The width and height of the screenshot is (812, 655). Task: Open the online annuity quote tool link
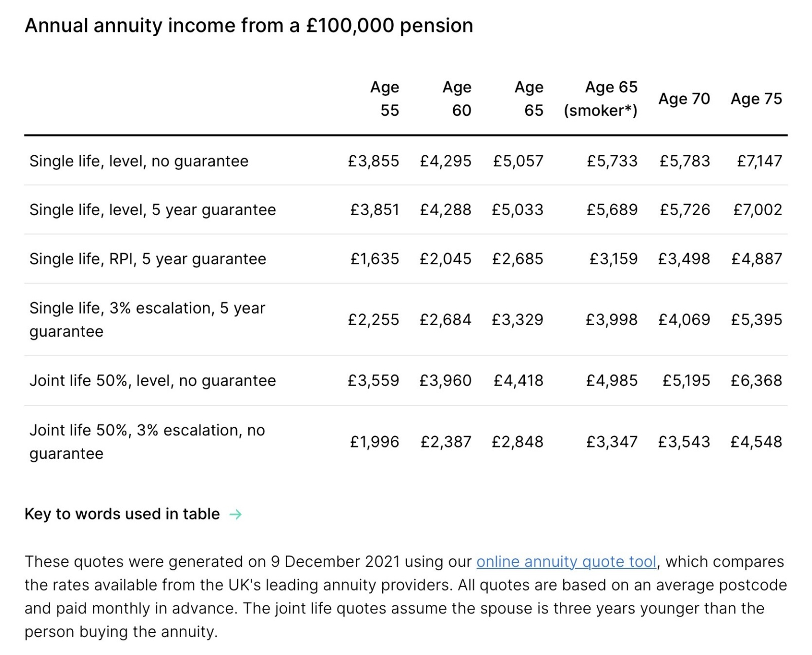pos(566,562)
